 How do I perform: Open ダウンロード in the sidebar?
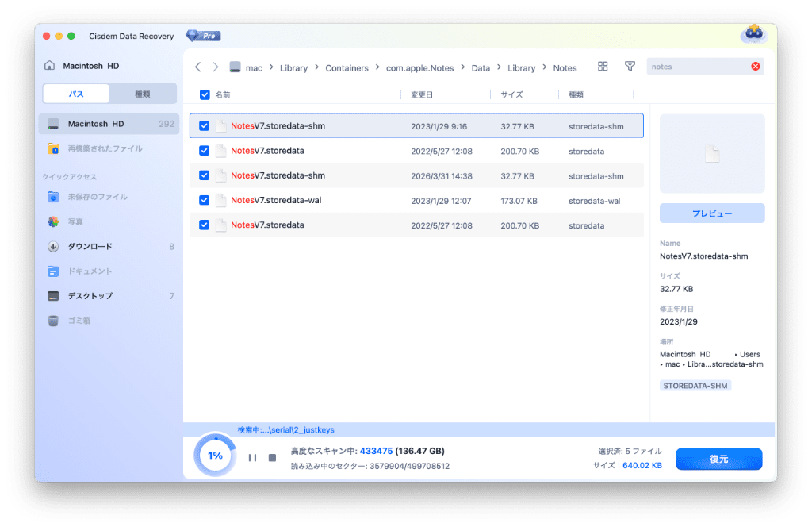click(90, 247)
